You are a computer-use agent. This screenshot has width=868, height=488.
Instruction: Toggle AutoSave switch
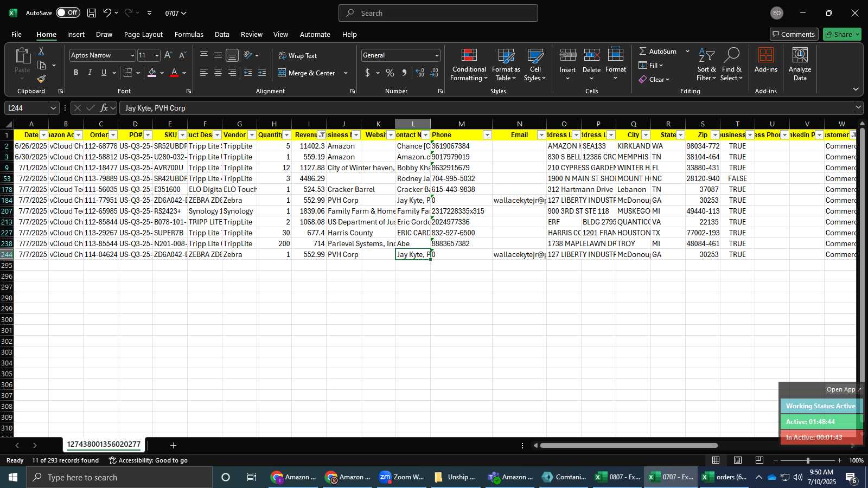tap(68, 12)
